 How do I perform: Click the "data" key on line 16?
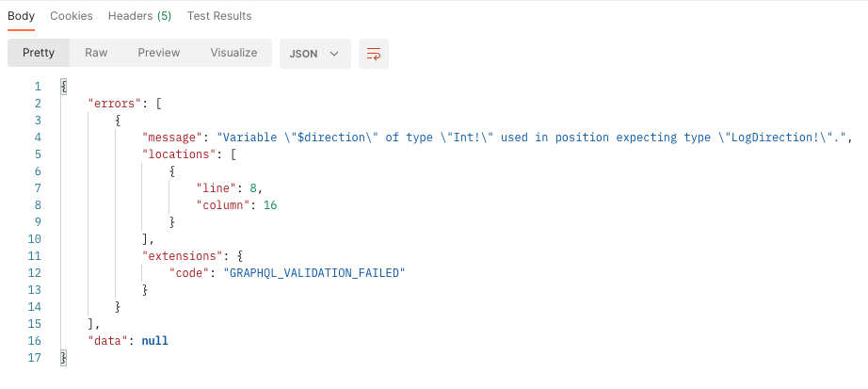coord(108,340)
